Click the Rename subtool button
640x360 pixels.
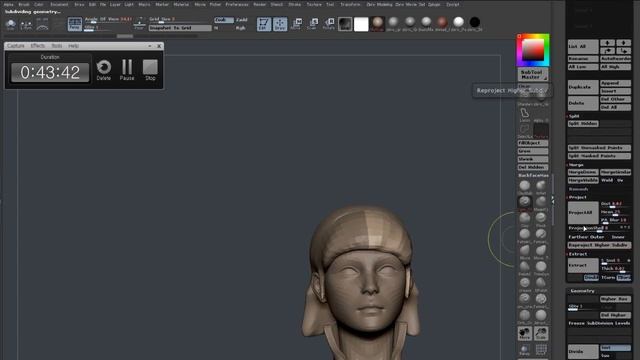[583, 59]
